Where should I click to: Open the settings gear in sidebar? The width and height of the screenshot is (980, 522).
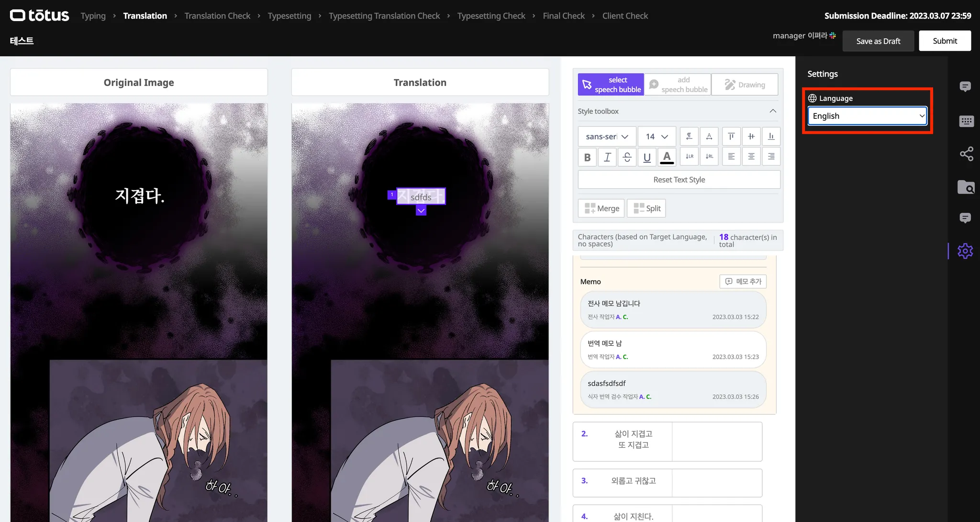click(965, 251)
